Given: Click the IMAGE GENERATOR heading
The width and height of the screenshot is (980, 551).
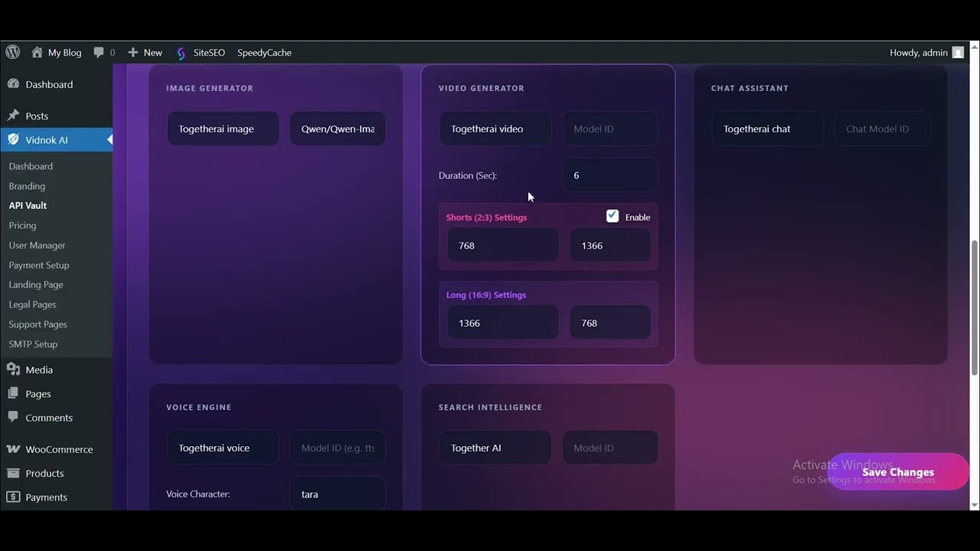Looking at the screenshot, I should pos(210,88).
